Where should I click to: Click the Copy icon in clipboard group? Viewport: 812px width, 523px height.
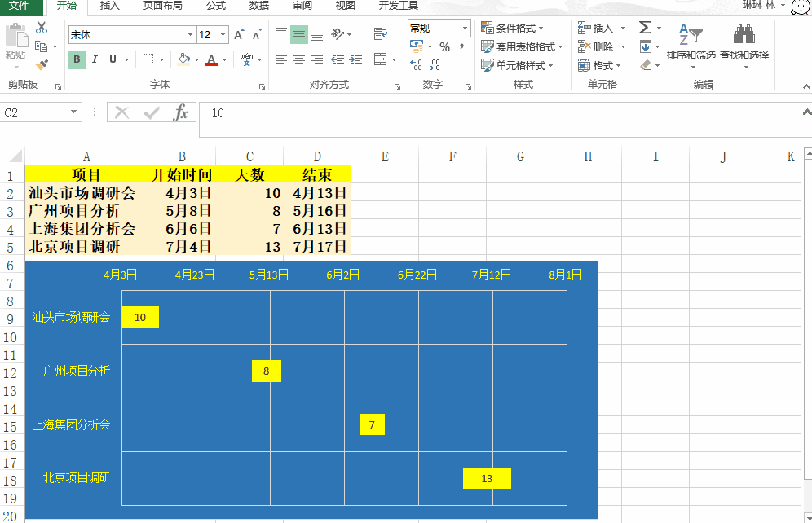[42, 46]
